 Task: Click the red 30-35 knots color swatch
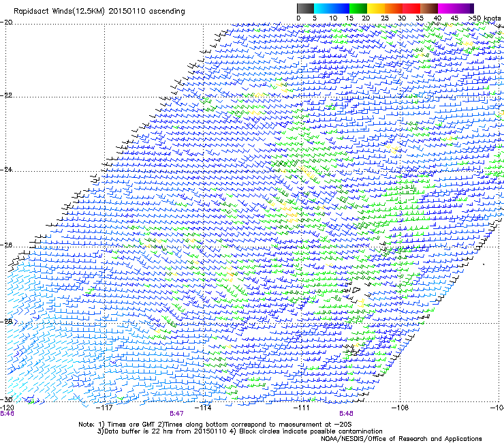click(411, 8)
